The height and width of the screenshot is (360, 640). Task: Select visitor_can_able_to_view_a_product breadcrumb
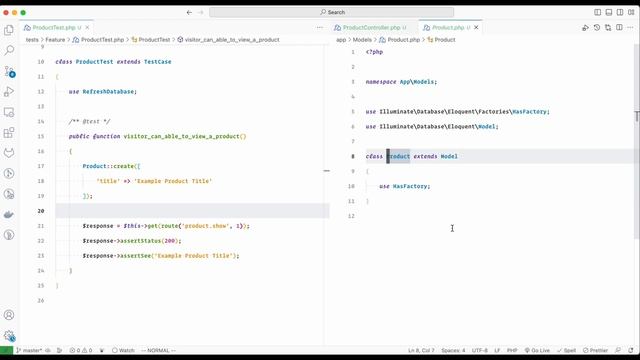[x=229, y=40]
